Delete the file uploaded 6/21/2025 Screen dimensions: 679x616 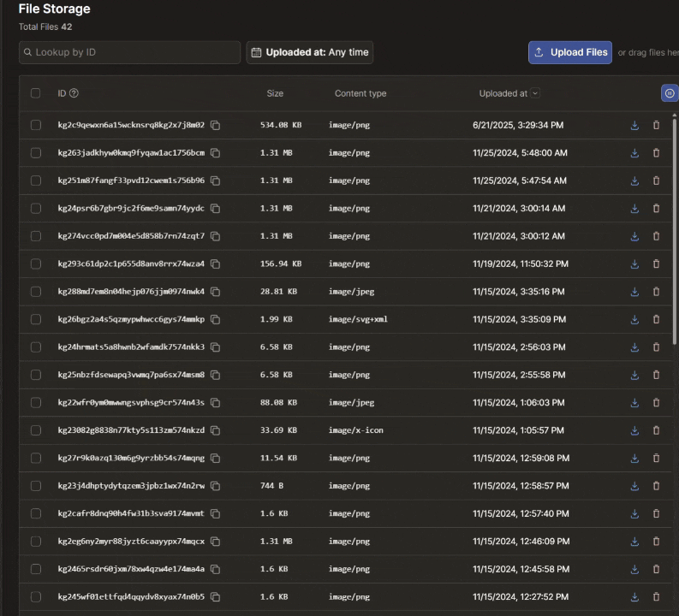click(x=656, y=125)
